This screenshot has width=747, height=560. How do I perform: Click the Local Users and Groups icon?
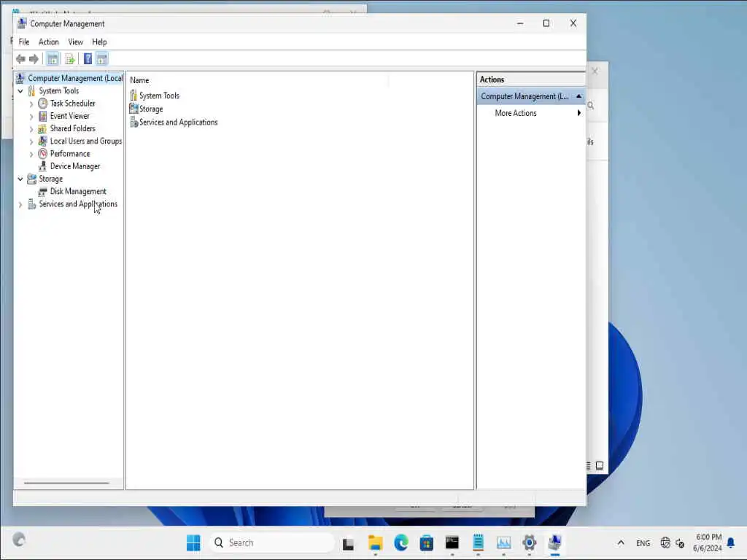point(43,141)
